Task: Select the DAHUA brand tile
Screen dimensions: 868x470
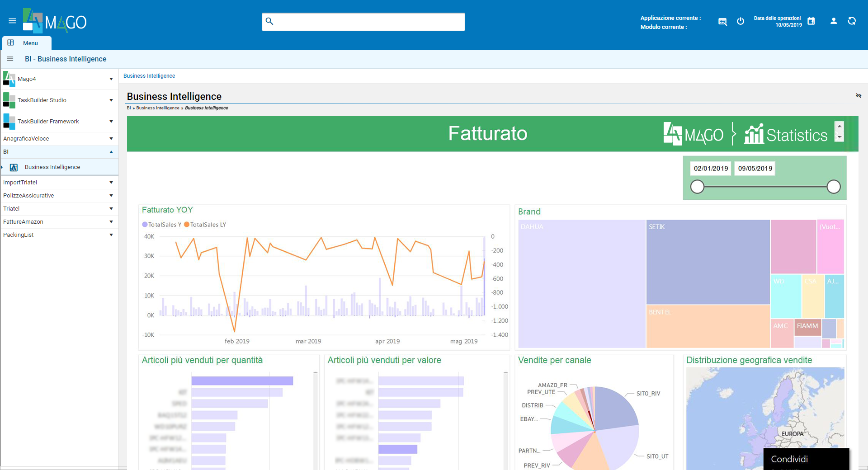Action: click(582, 284)
